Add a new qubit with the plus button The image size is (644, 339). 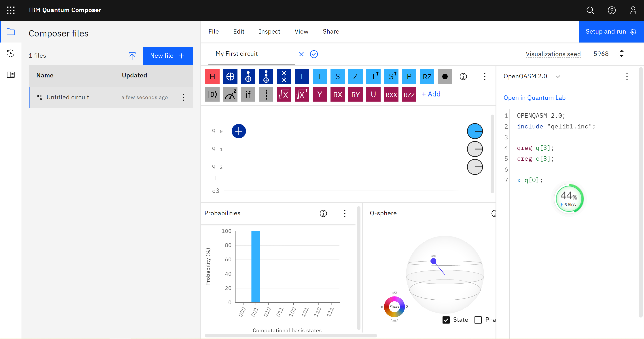[216, 178]
